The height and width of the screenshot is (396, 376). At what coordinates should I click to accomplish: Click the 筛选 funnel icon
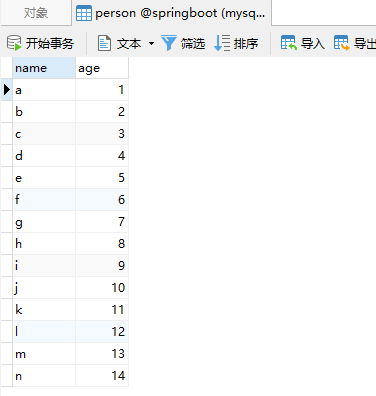coord(169,43)
